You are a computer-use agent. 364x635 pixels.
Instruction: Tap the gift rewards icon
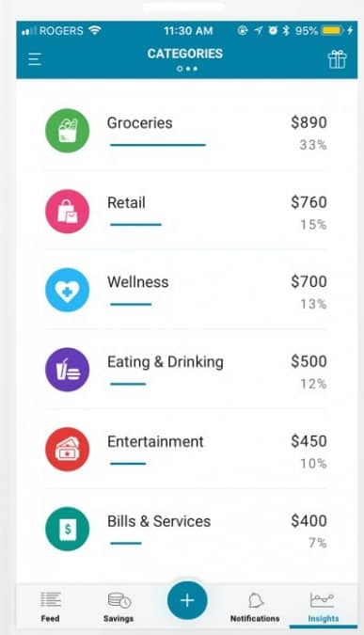tap(337, 59)
